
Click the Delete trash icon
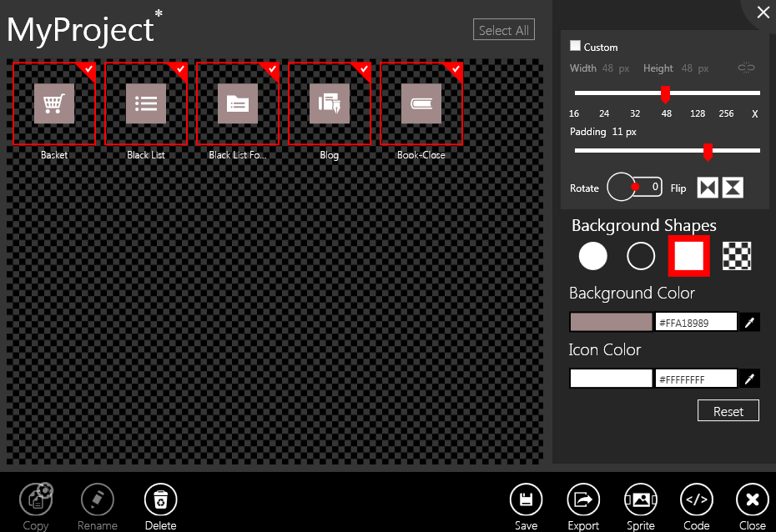pyautogui.click(x=161, y=499)
